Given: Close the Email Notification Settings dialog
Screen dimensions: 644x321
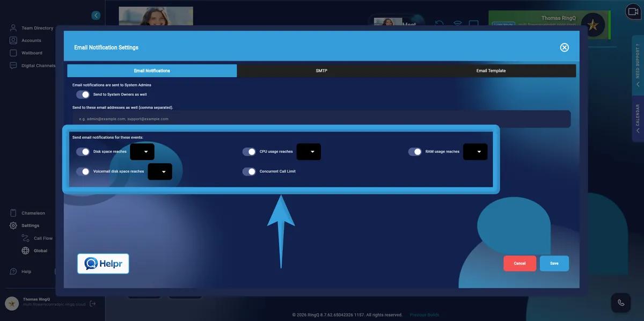Looking at the screenshot, I should [565, 47].
